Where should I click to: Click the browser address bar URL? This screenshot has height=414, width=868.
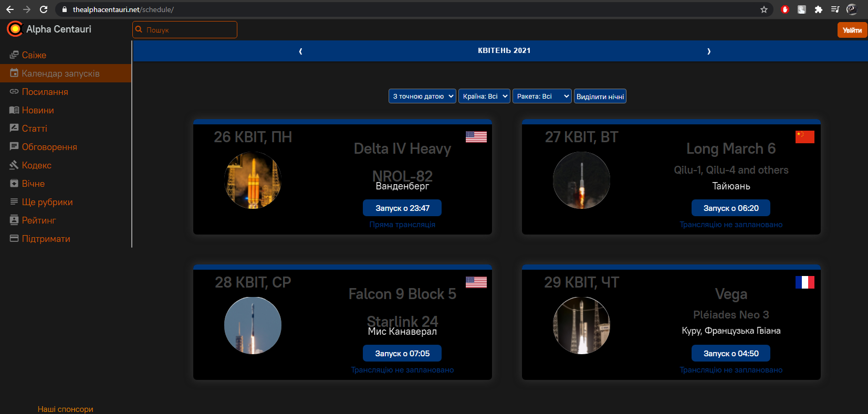pyautogui.click(x=123, y=9)
